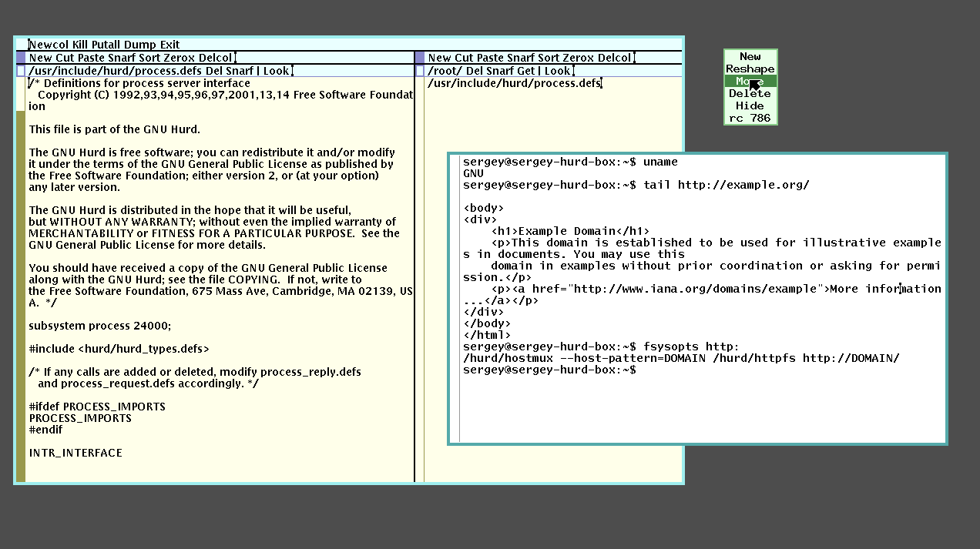Click Exit in the top tag
Viewport: 980px width, 549px height.
(x=171, y=45)
